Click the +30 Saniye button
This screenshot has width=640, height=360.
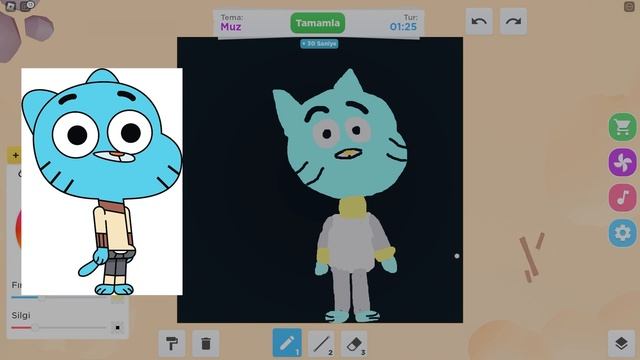319,43
